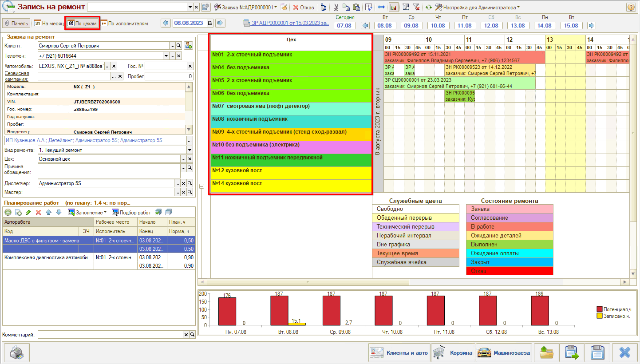Delete job with red cross icon

click(x=38, y=212)
